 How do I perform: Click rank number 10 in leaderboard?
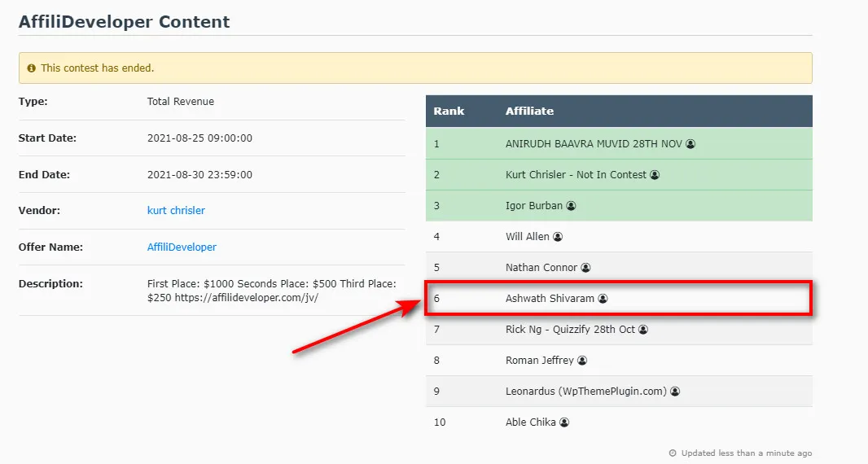click(440, 422)
